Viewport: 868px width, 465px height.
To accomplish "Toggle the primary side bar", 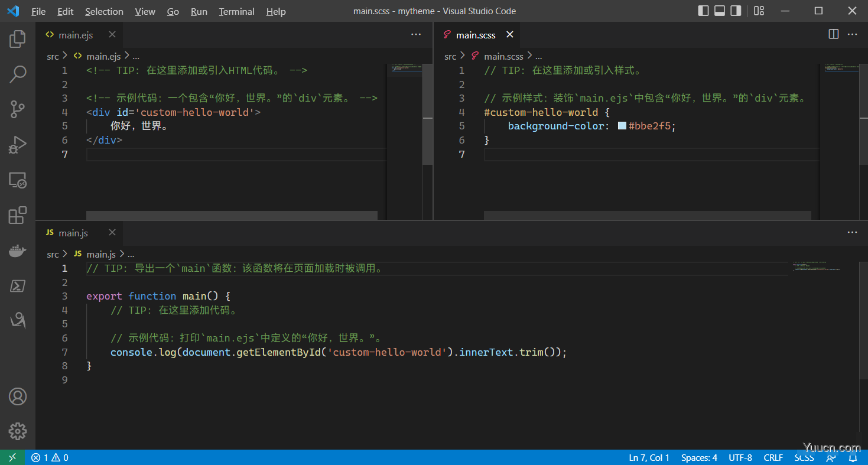I will (703, 11).
